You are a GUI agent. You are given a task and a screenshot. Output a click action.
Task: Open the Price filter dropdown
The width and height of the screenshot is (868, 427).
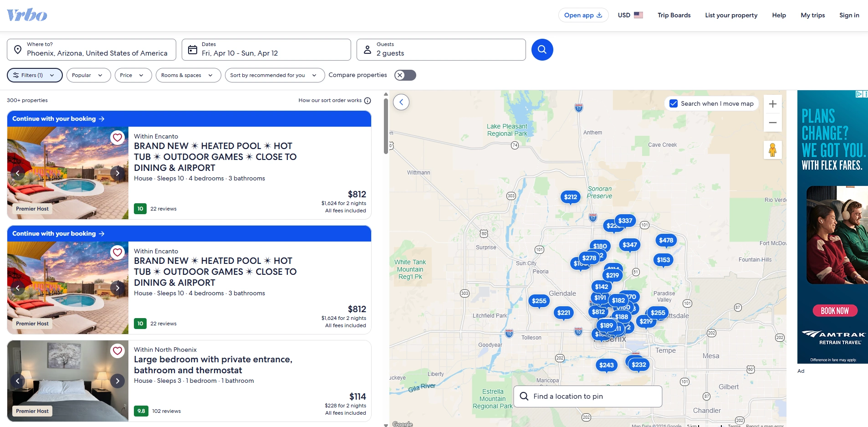(133, 75)
